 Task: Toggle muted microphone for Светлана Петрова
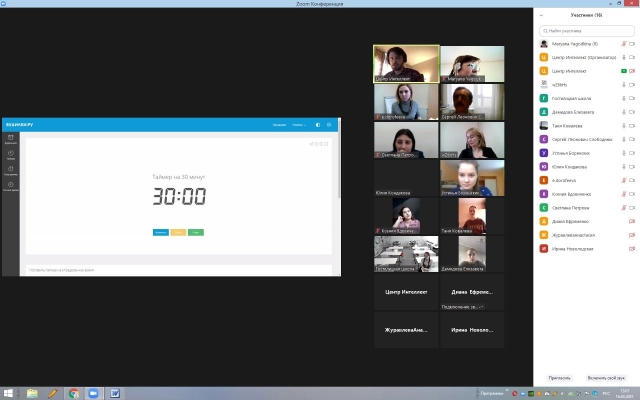pyautogui.click(x=624, y=208)
